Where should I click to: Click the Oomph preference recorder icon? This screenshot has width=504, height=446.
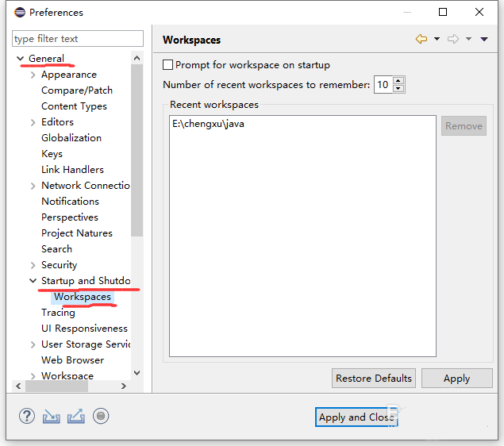click(x=101, y=416)
